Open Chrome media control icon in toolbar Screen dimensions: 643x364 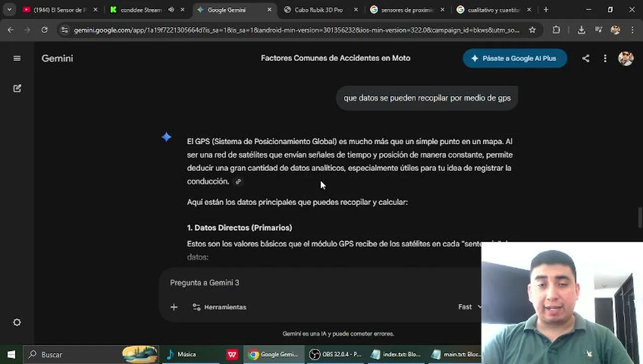[599, 30]
